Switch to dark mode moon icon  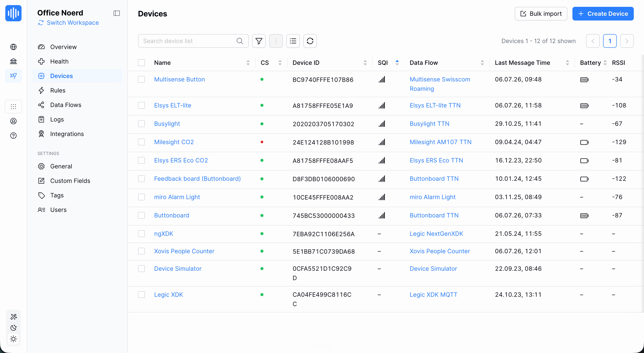point(14,328)
